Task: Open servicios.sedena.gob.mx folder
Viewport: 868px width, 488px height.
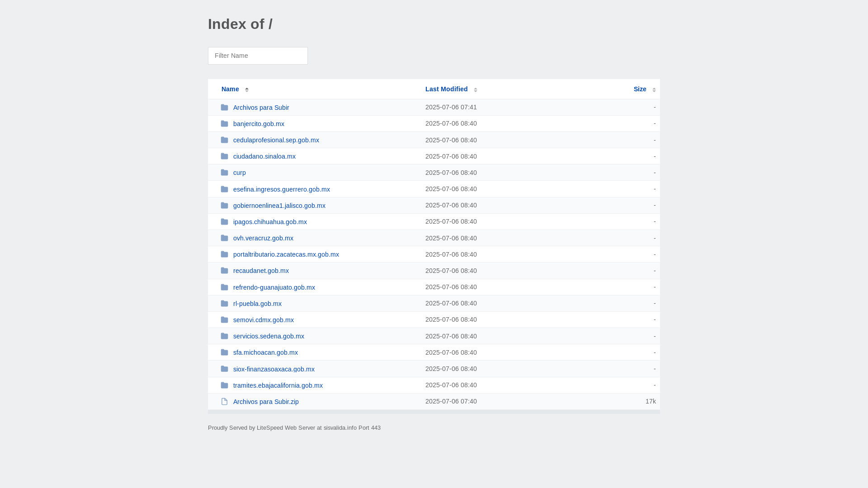Action: (x=269, y=336)
